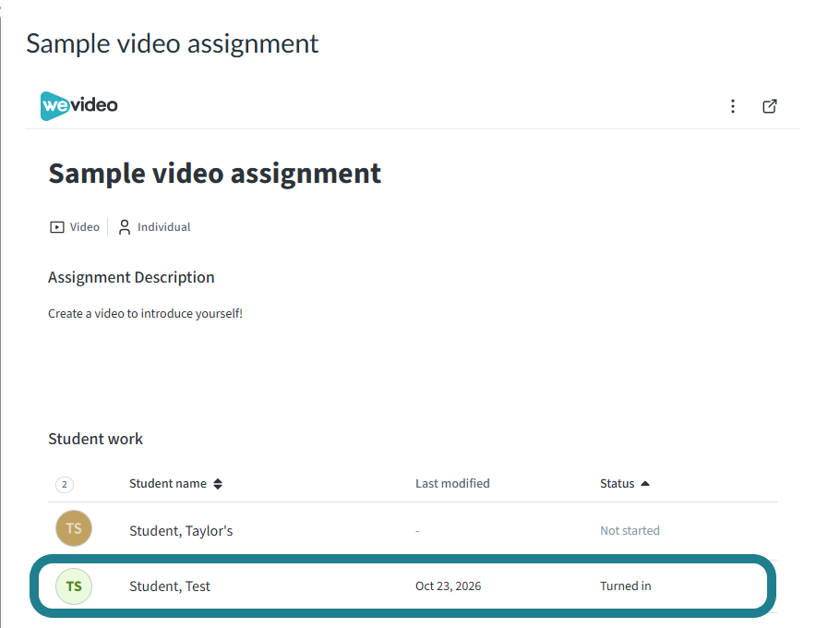Open the three-dot more options menu
The height and width of the screenshot is (628, 840).
click(732, 106)
